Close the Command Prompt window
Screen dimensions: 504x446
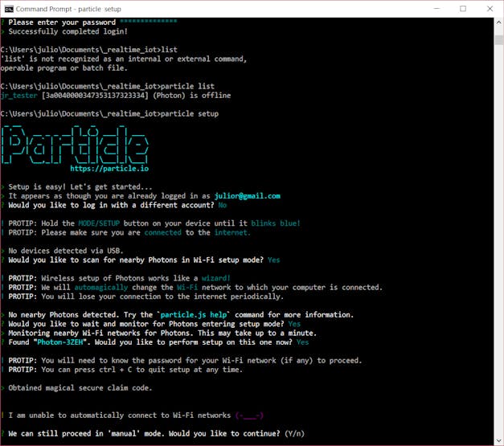490,9
